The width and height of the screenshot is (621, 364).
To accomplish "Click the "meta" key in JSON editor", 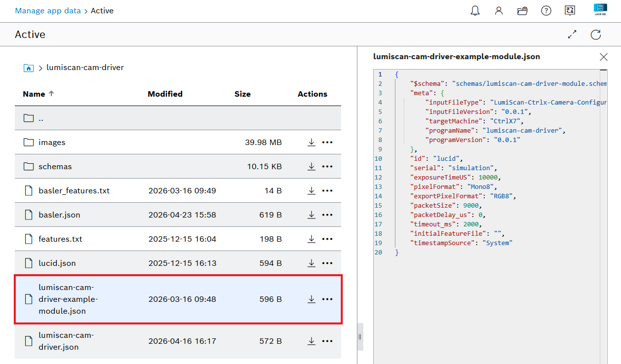I will [425, 93].
